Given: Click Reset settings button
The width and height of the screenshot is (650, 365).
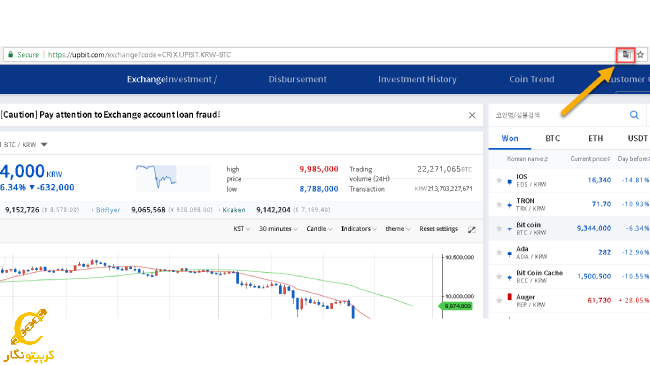Looking at the screenshot, I should coord(439,229).
